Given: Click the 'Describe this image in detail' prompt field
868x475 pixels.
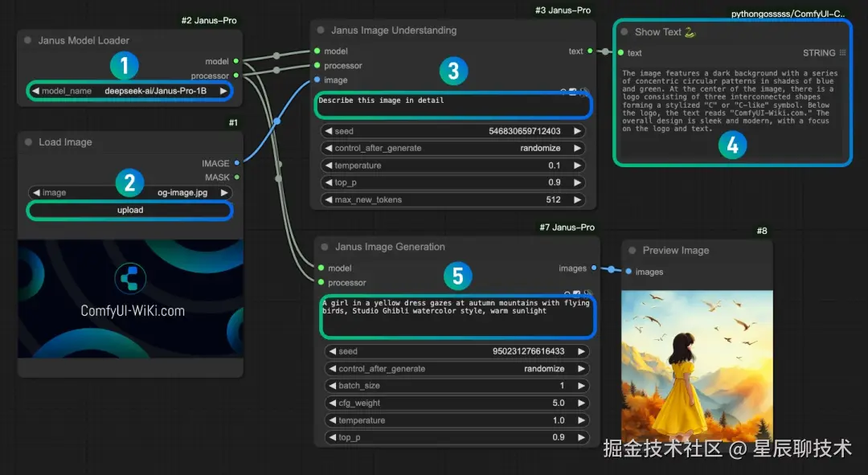Looking at the screenshot, I should click(x=453, y=105).
